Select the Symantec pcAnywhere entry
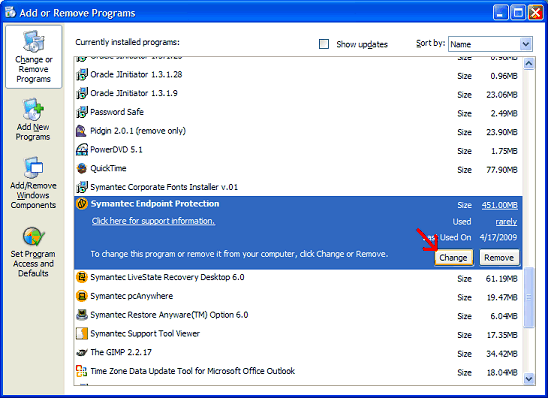Image resolution: width=548 pixels, height=398 pixels. pyautogui.click(x=298, y=297)
